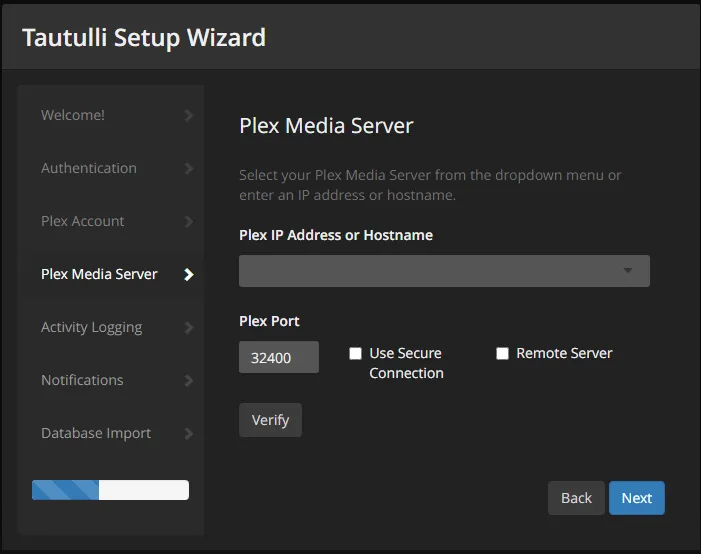Tick the Remote Server checkbox
Viewport: 701px width, 554px height.
pyautogui.click(x=503, y=354)
